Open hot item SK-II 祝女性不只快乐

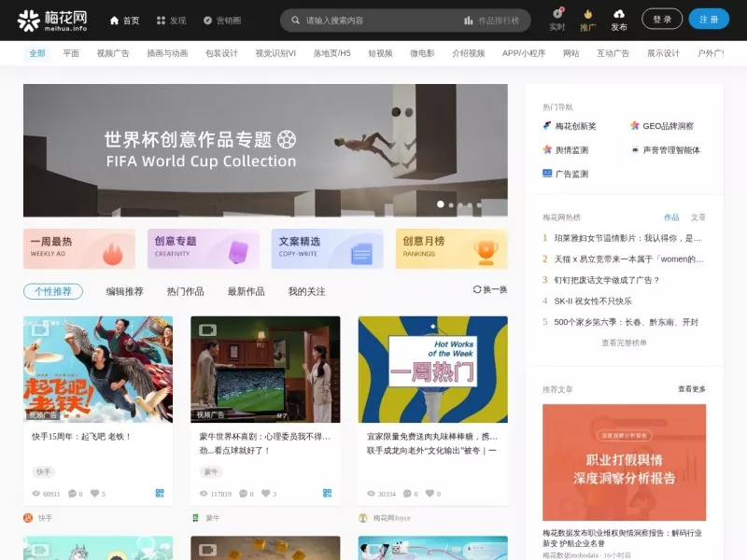pyautogui.click(x=593, y=301)
